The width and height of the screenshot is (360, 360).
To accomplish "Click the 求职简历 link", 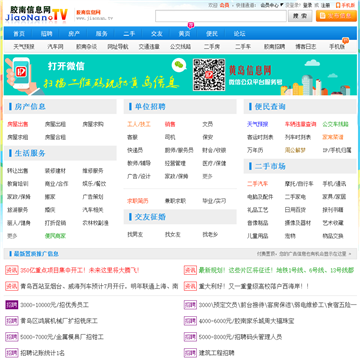I will [x=138, y=201].
